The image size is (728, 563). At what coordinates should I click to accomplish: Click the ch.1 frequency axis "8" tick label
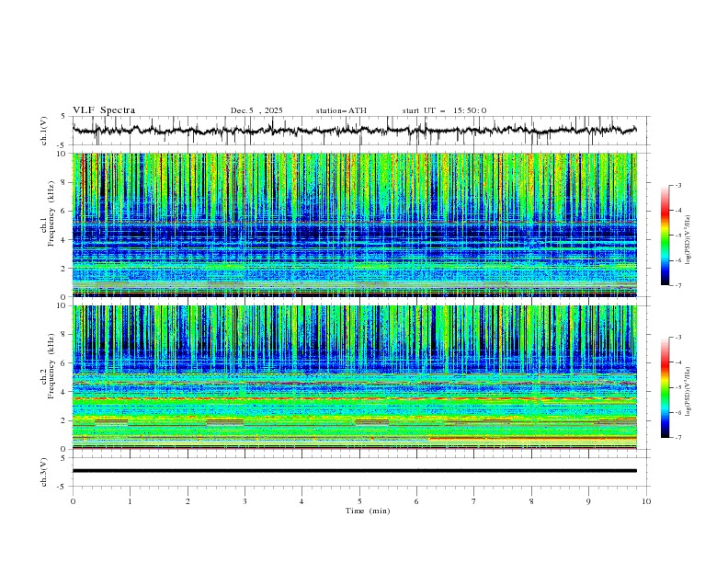click(64, 182)
